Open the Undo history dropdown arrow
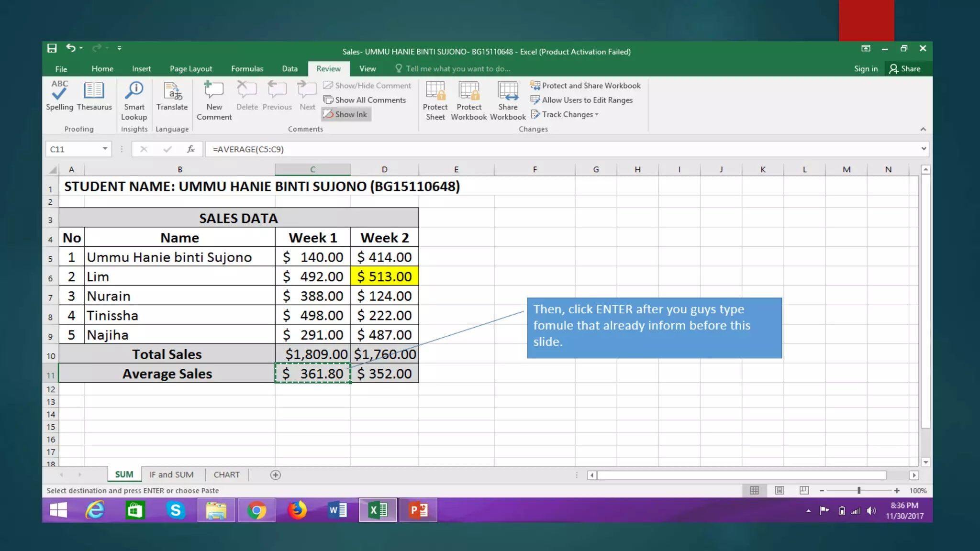 pos(81,48)
